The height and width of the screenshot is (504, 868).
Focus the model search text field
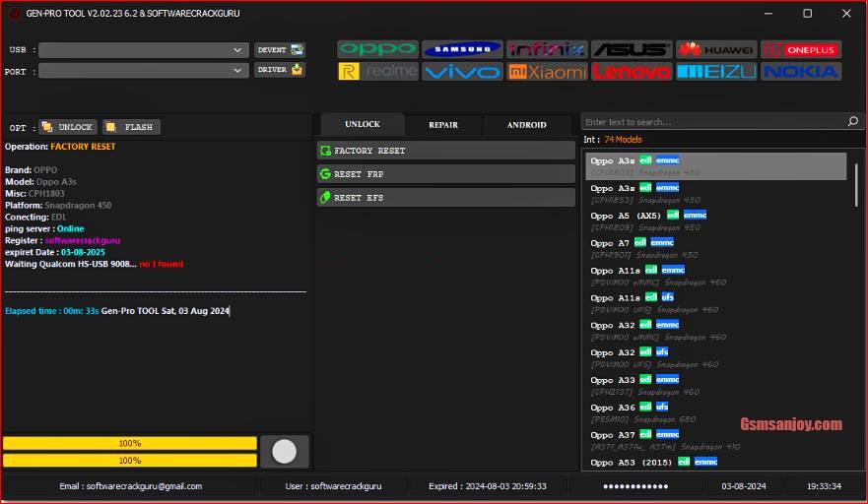(x=714, y=122)
